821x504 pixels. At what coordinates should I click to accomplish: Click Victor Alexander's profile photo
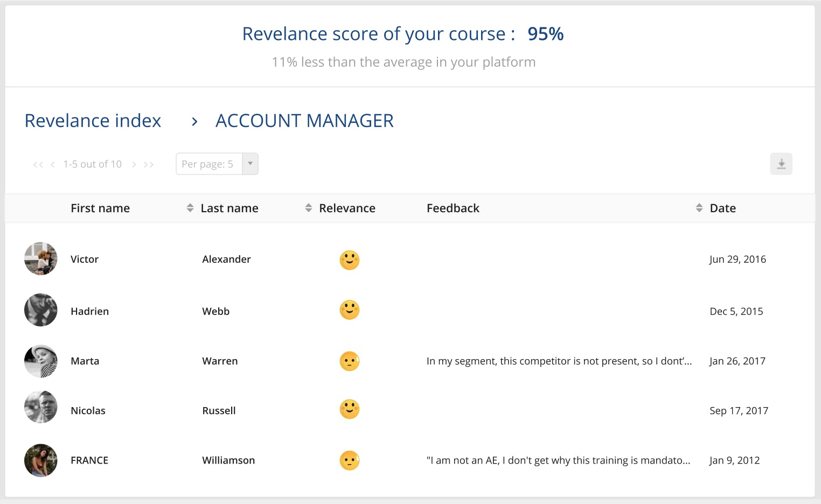click(x=40, y=258)
